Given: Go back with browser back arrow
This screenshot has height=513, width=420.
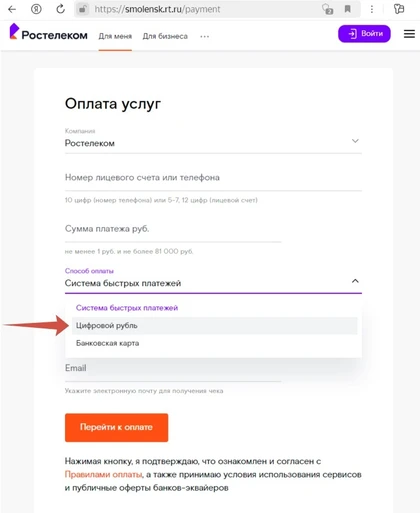Looking at the screenshot, I should tap(12, 9).
